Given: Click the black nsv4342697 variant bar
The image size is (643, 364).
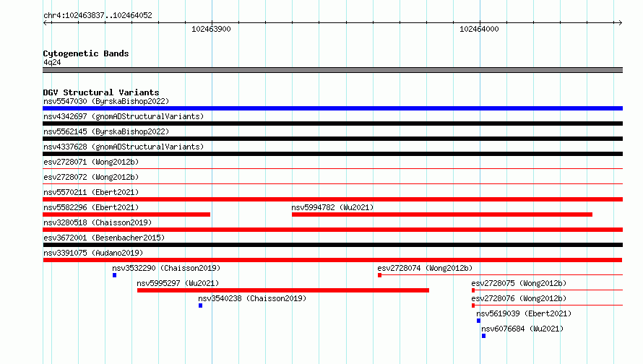Looking at the screenshot, I should [332, 123].
